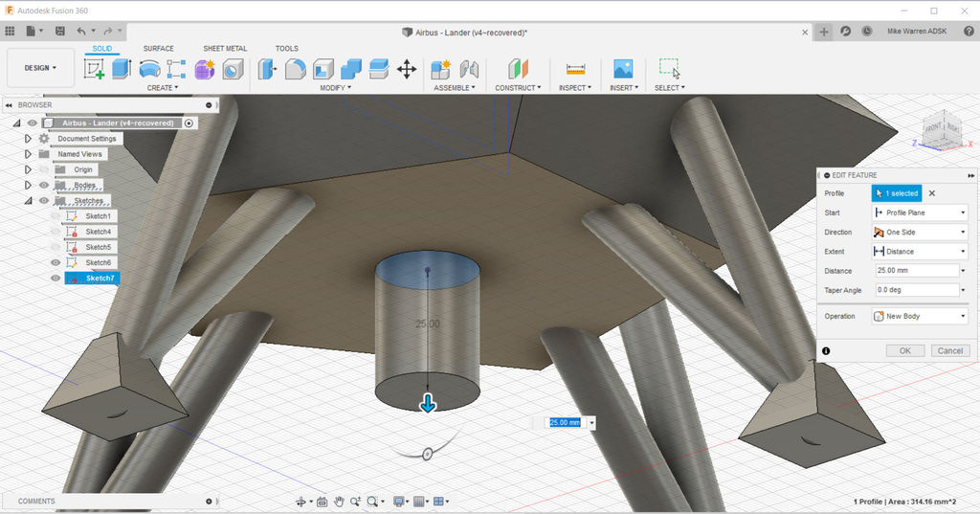Viewport: 980px width, 514px height.
Task: Click the Taper Angle input field
Action: click(914, 290)
